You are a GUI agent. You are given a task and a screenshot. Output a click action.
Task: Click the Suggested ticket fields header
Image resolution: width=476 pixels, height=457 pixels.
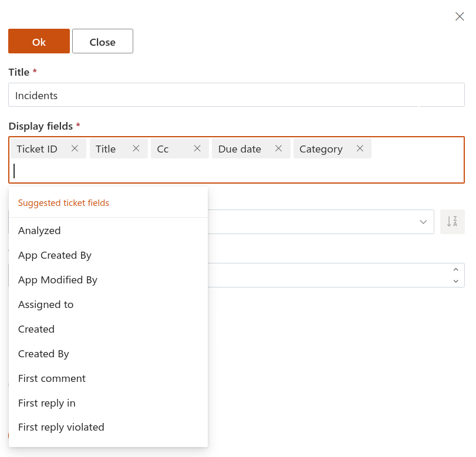click(x=63, y=203)
